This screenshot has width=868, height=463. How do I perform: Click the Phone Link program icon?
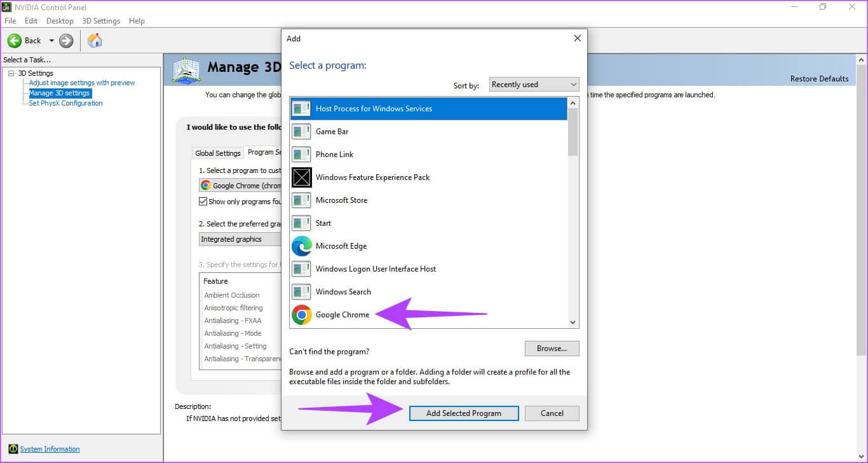(x=301, y=155)
